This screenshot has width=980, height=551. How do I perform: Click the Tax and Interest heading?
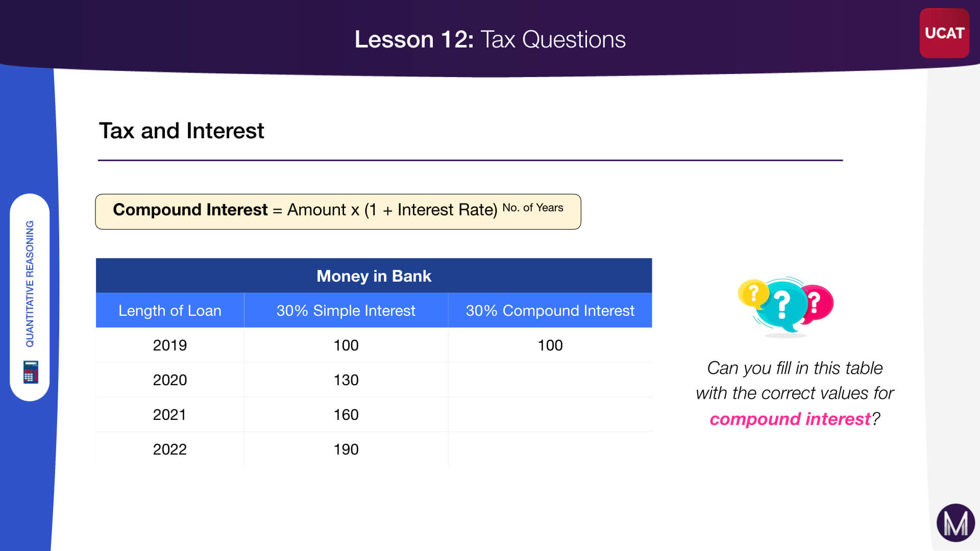(181, 131)
